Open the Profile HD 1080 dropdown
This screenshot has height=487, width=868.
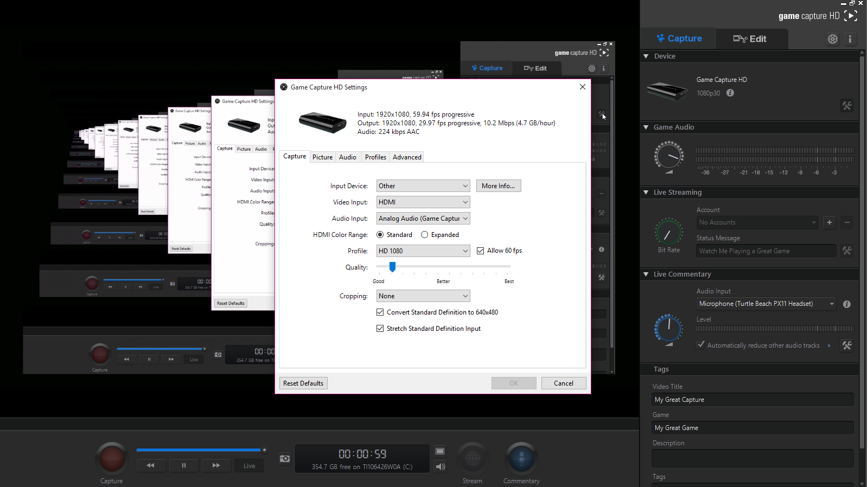tap(423, 251)
